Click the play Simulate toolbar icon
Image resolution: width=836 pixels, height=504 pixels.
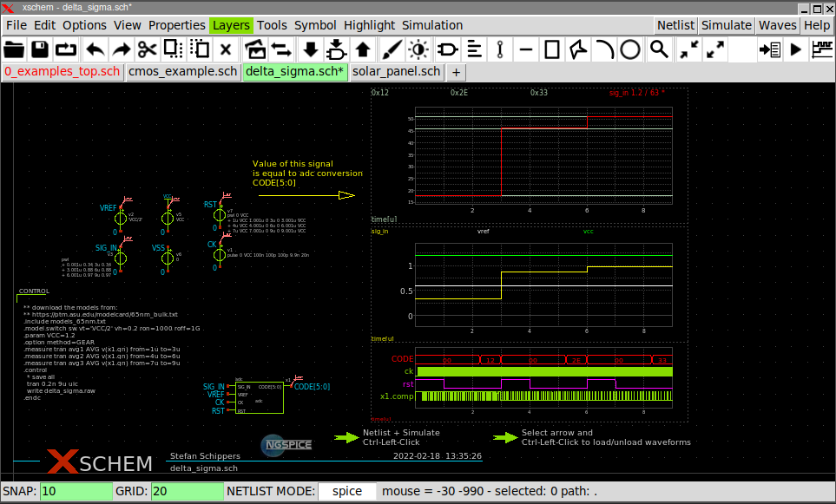coord(795,49)
